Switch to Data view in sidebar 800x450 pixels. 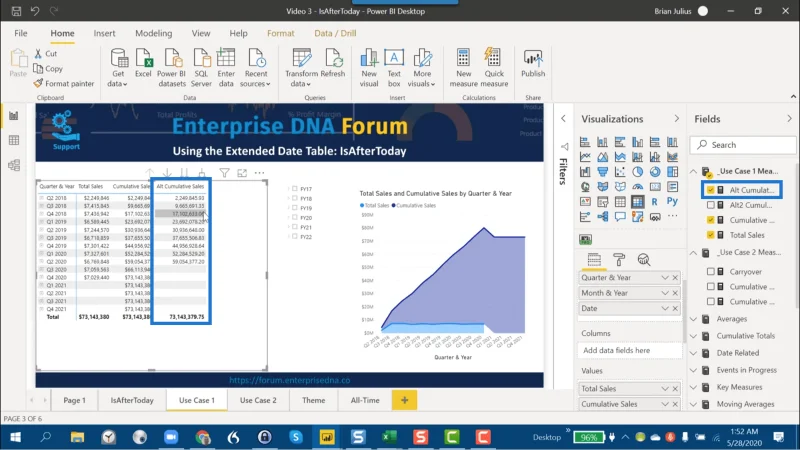(x=14, y=140)
